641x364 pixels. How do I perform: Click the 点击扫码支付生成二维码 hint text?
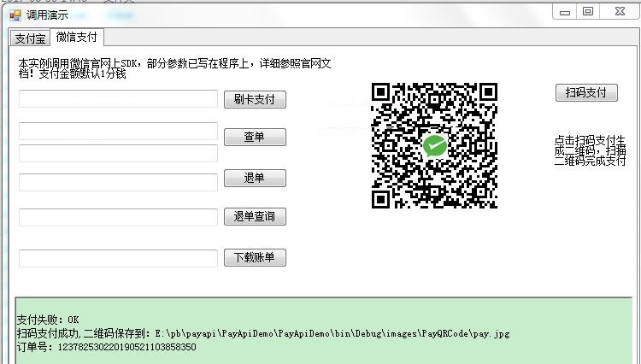click(x=590, y=150)
